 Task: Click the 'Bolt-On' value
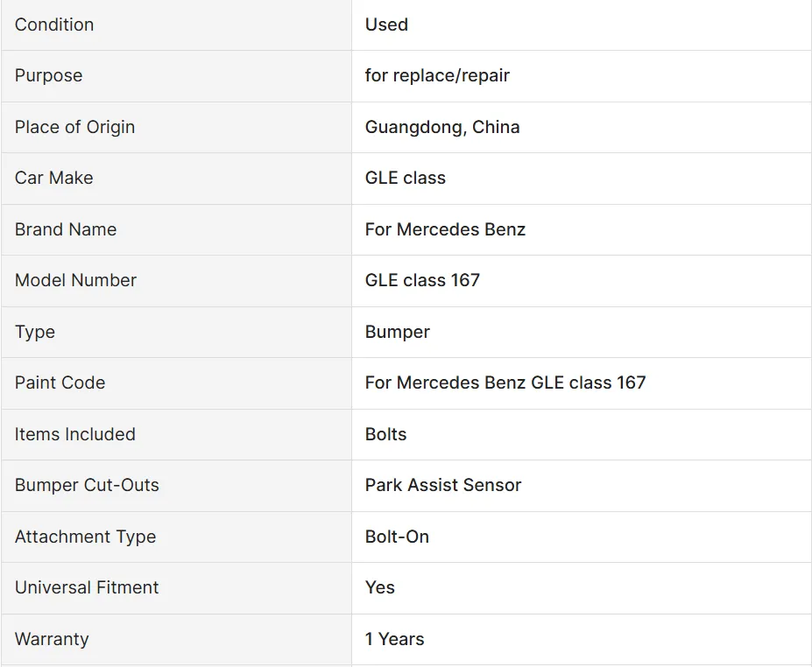point(397,537)
